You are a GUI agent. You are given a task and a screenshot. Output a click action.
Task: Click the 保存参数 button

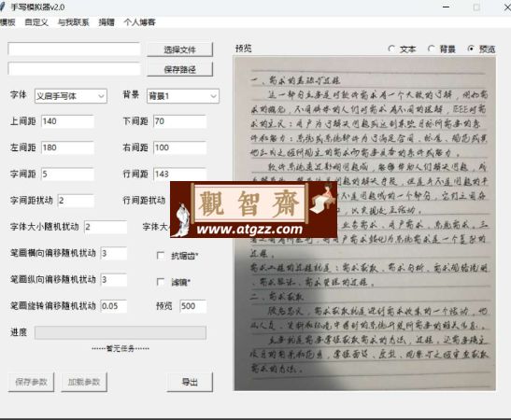pos(31,382)
